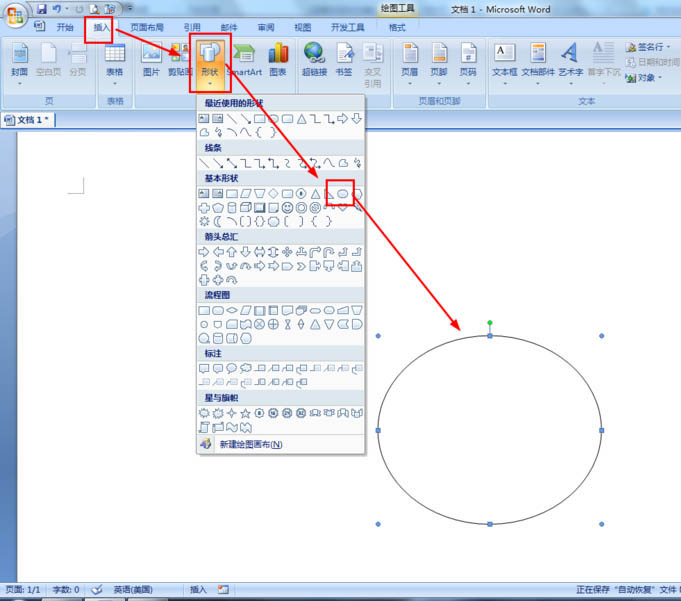
Task: Add a bookmark (书签)
Action: tap(344, 60)
